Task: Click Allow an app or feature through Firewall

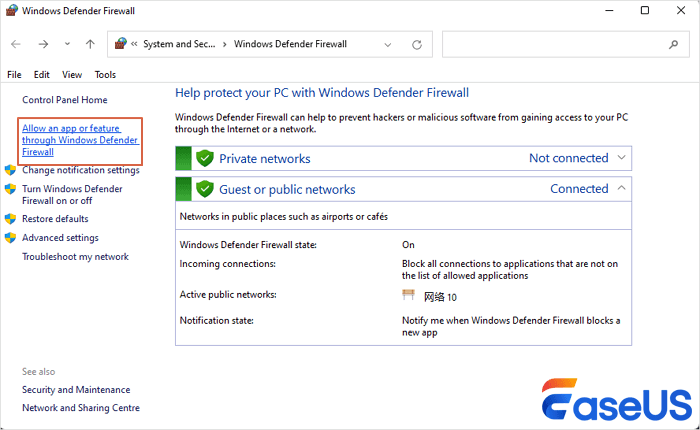Action: 80,140
